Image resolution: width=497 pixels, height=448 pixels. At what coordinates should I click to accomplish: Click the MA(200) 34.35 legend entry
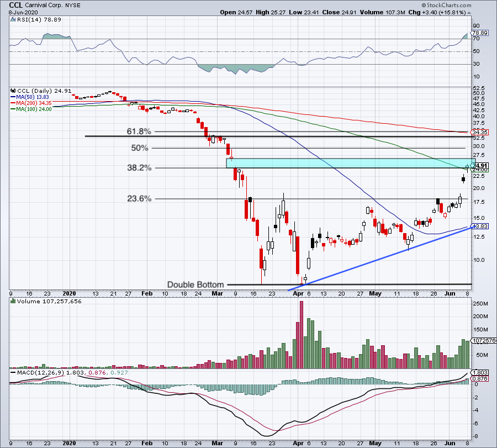pos(31,103)
